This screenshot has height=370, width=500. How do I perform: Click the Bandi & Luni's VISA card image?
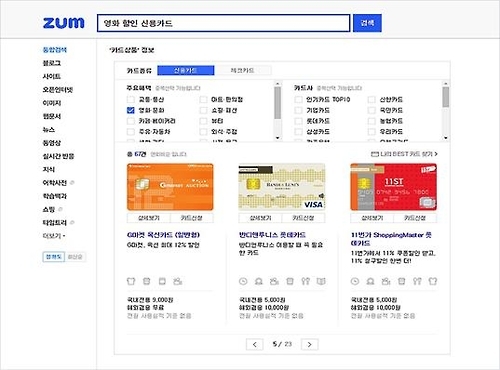pos(282,187)
